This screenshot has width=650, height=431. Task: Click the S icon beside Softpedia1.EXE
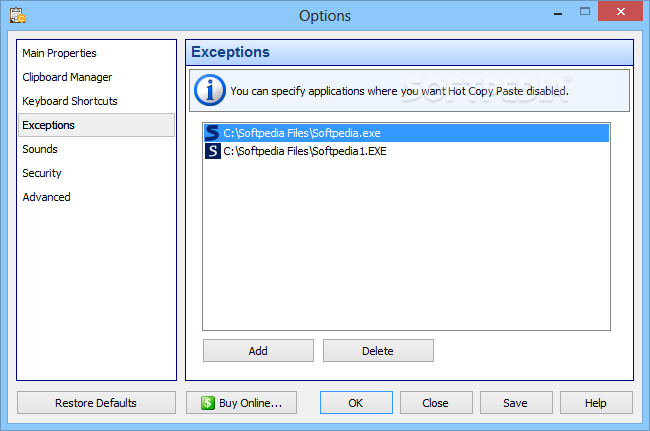pyautogui.click(x=213, y=151)
